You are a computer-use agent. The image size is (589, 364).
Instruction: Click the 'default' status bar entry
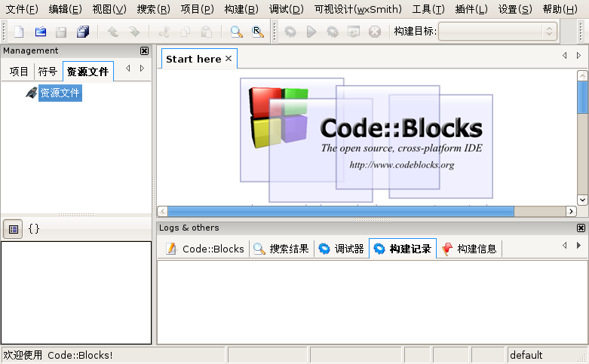[526, 355]
